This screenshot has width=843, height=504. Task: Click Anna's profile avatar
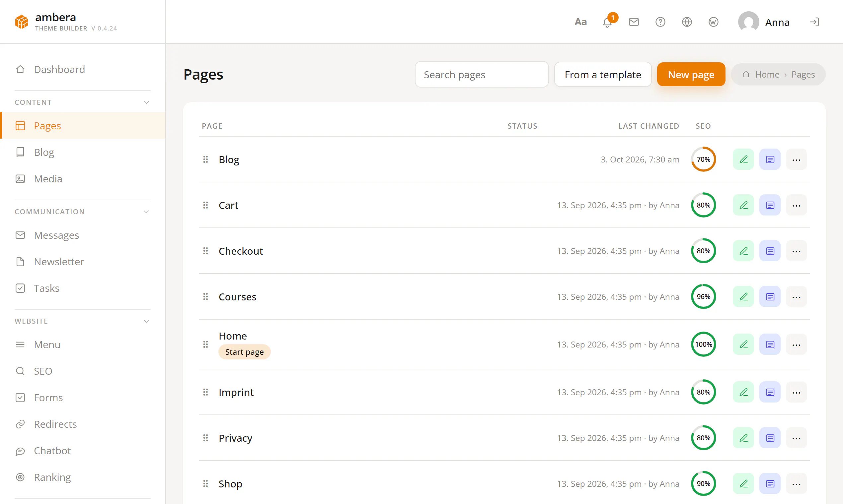pyautogui.click(x=748, y=22)
